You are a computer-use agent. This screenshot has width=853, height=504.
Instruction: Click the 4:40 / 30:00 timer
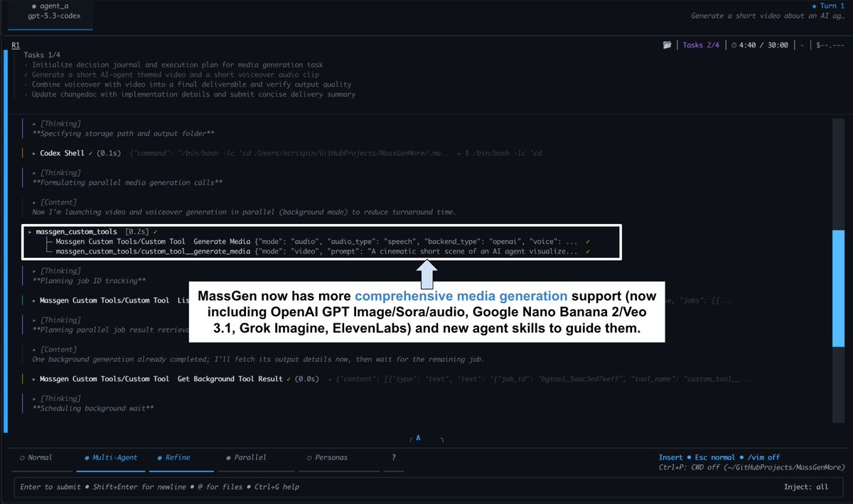tap(760, 45)
